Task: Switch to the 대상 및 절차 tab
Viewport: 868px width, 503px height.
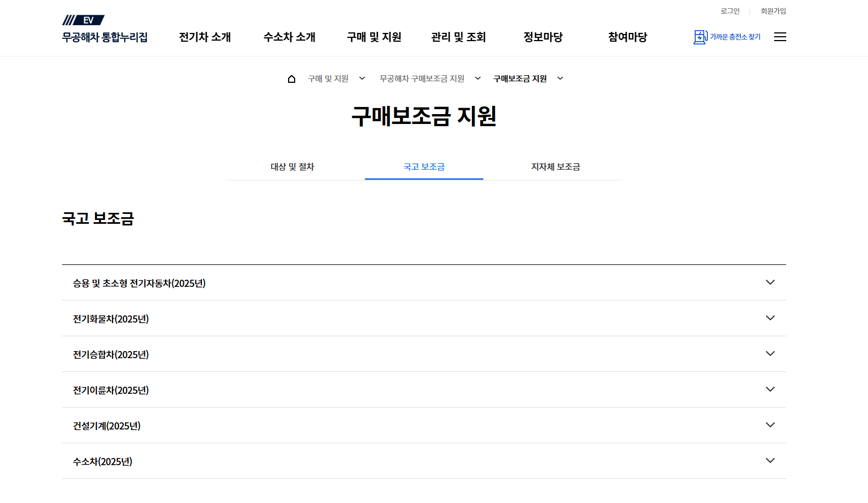Action: coord(292,167)
